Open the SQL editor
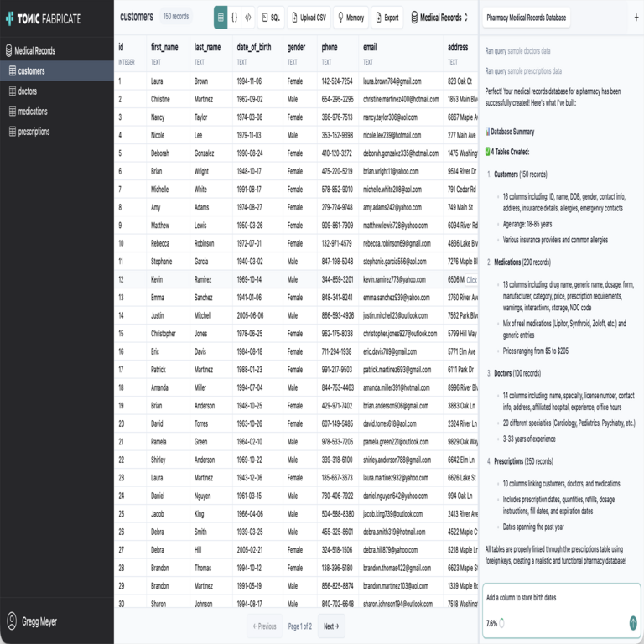Viewport: 644px width, 644px height. pyautogui.click(x=271, y=17)
